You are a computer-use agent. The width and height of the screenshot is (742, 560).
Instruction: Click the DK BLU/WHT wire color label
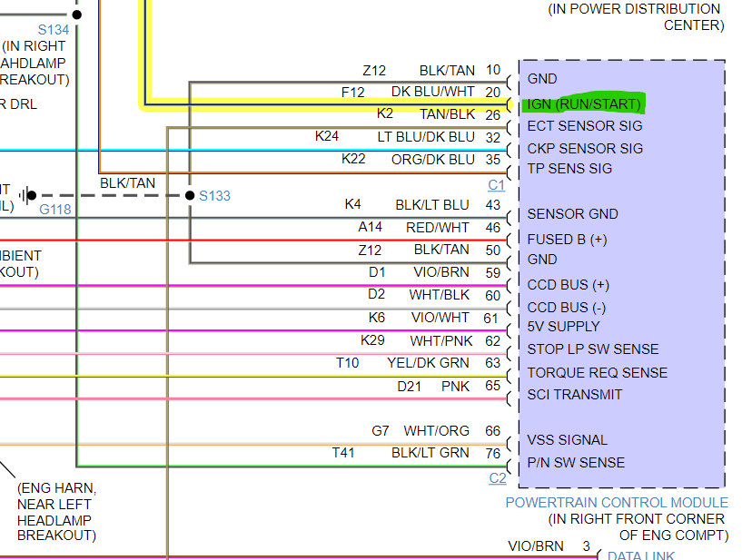[x=433, y=92]
